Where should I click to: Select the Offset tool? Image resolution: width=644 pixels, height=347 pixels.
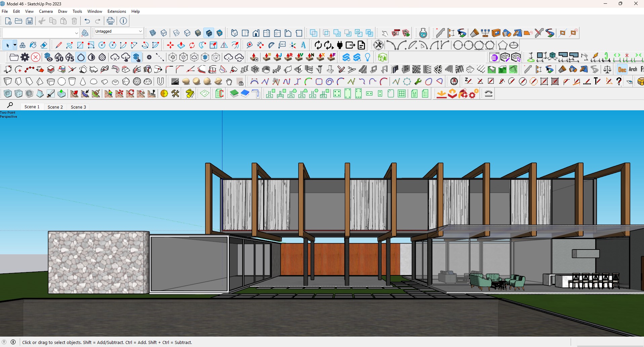tap(235, 45)
